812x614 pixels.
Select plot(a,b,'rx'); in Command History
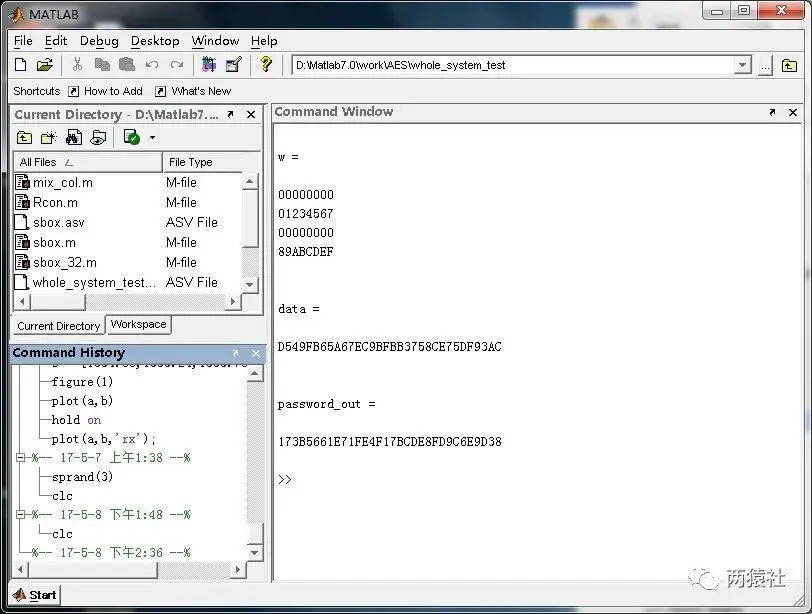click(x=104, y=439)
